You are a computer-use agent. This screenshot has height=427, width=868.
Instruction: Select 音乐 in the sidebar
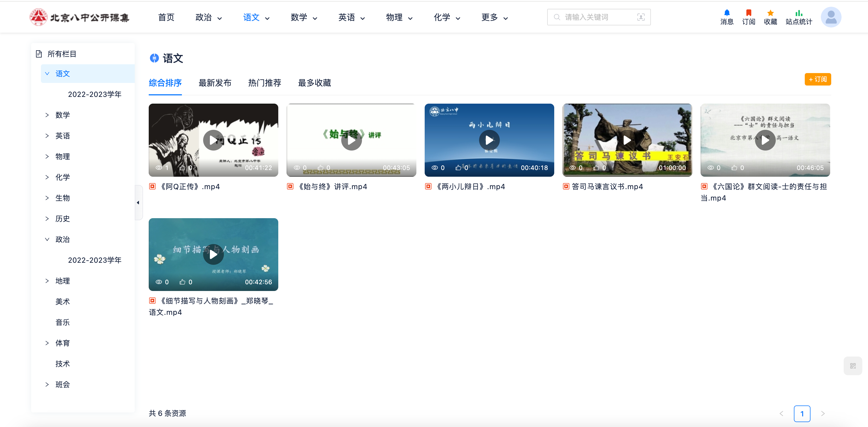click(x=62, y=322)
